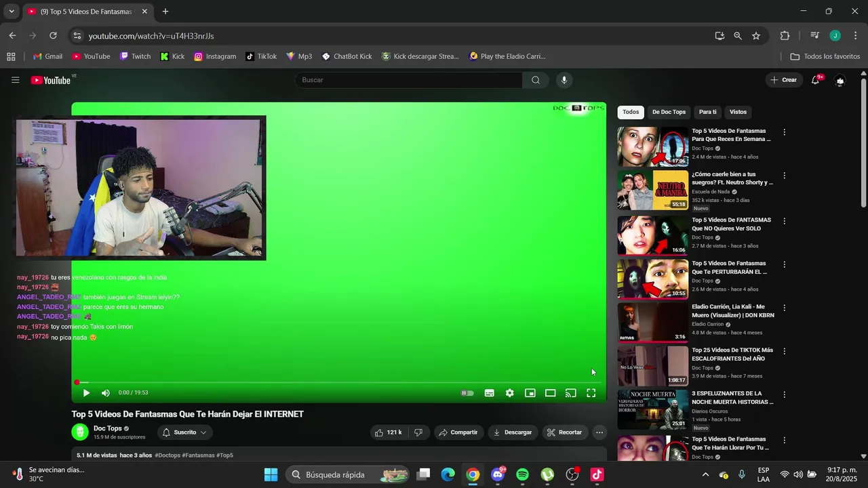Open the ChatBot Kick bookmark

click(x=347, y=56)
